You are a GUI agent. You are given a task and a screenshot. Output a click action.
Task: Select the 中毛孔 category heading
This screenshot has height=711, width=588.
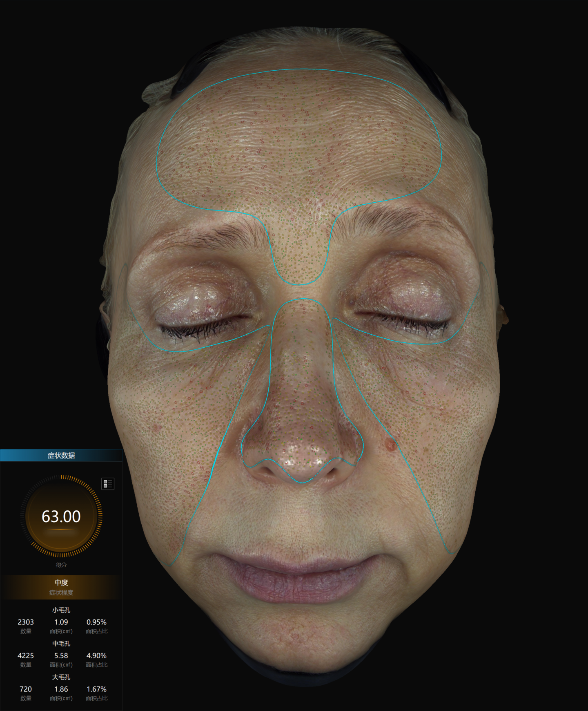pos(61,644)
